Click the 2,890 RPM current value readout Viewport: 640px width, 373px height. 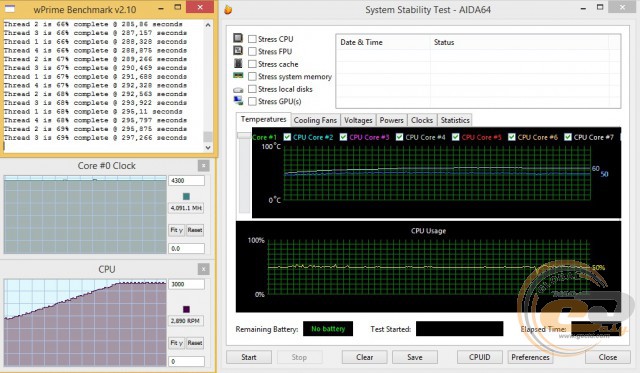tap(186, 321)
